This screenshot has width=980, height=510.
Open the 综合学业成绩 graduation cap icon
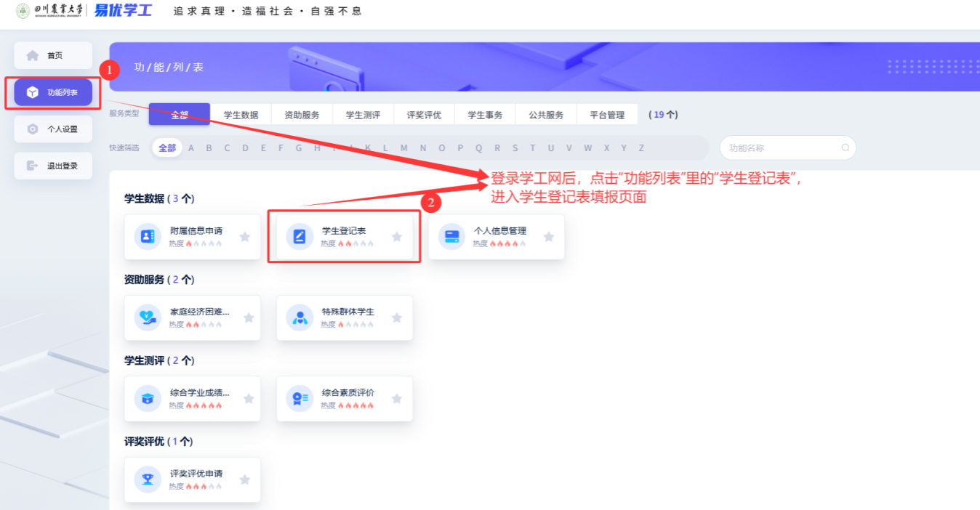(x=147, y=398)
